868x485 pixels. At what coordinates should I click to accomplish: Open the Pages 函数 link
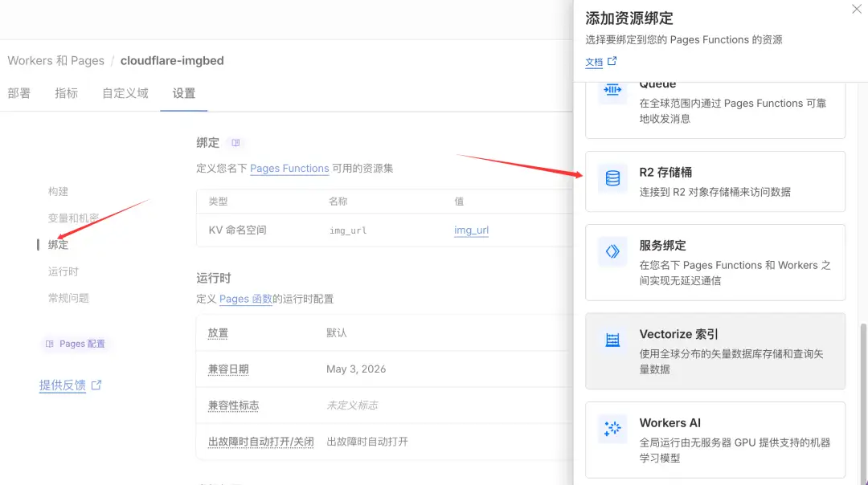tap(246, 300)
